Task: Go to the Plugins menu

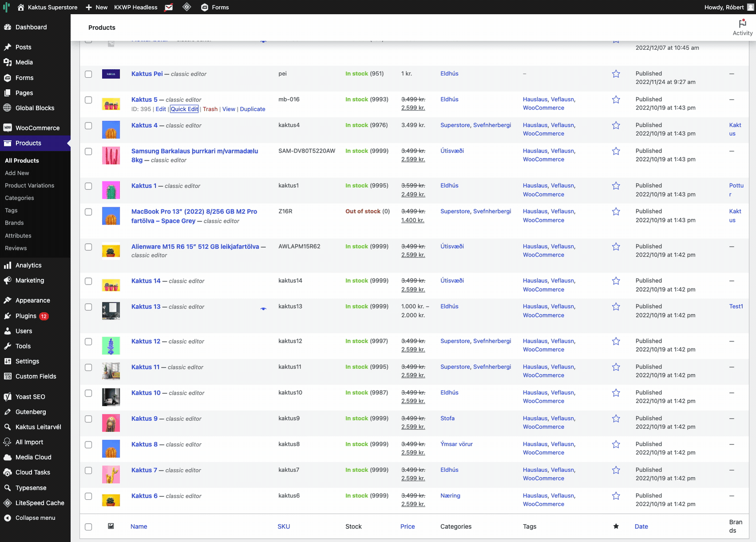Action: (x=26, y=316)
